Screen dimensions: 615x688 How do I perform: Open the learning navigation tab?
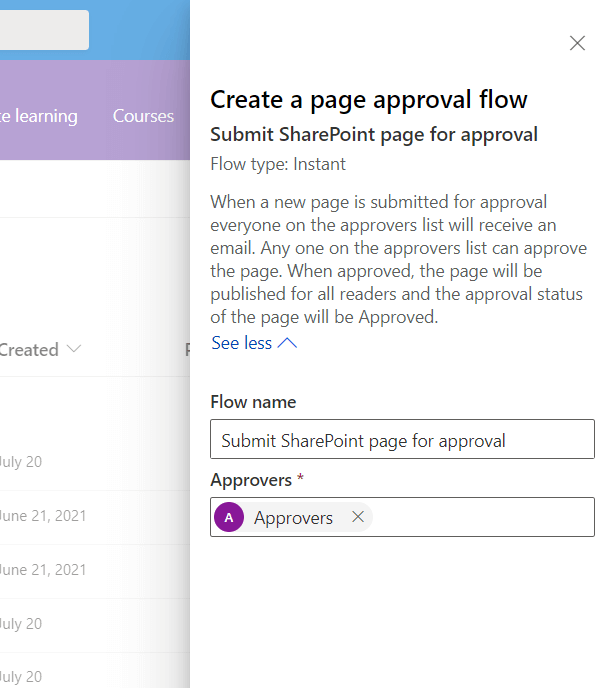39,116
